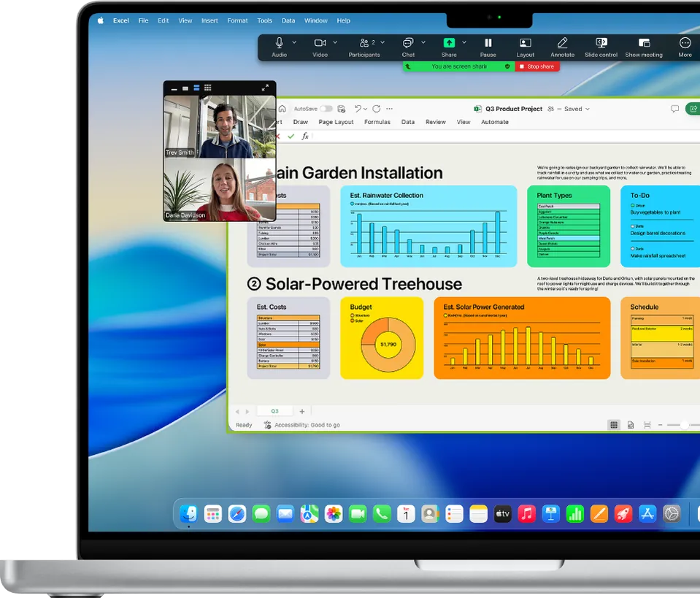Click the Excel Home icon
700x598 pixels.
pyautogui.click(x=282, y=109)
